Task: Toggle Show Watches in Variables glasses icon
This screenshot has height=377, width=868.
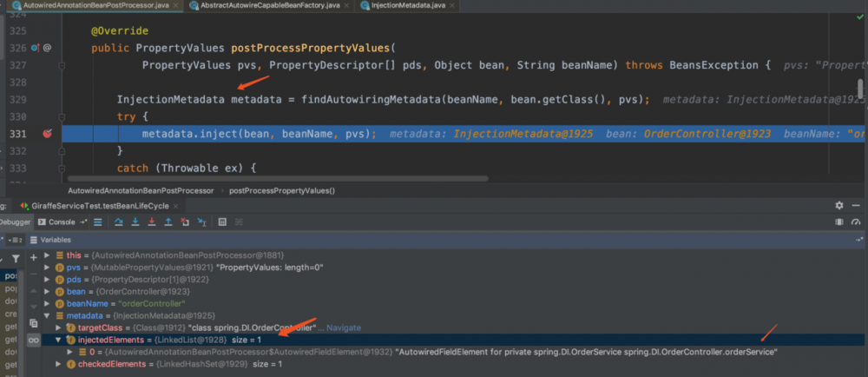Action: point(34,340)
